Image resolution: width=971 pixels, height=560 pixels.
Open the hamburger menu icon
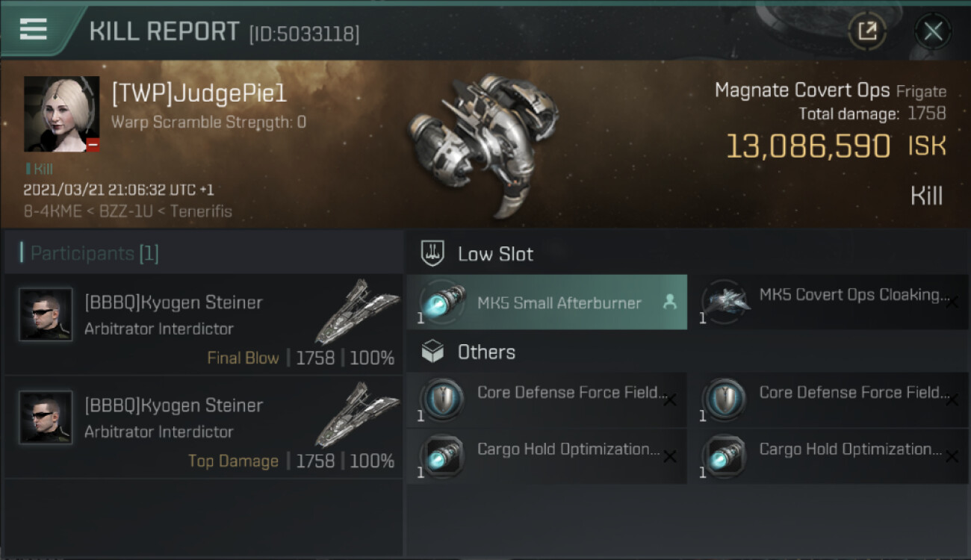[x=33, y=29]
